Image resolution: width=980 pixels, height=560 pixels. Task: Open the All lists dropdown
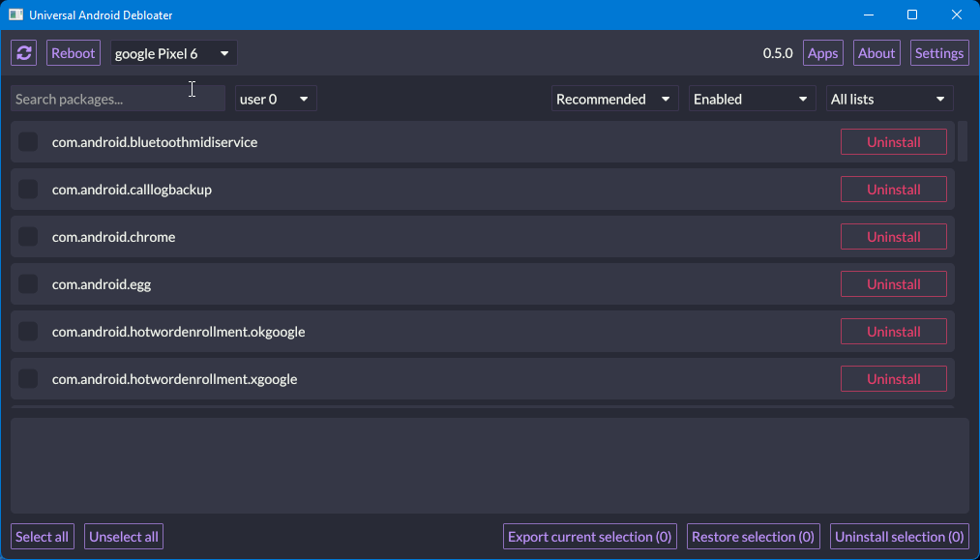(889, 99)
